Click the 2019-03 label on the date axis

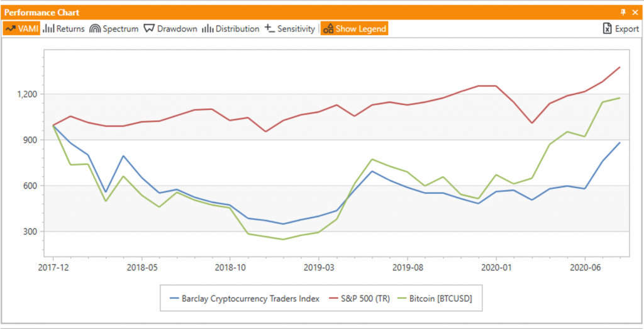click(x=319, y=266)
